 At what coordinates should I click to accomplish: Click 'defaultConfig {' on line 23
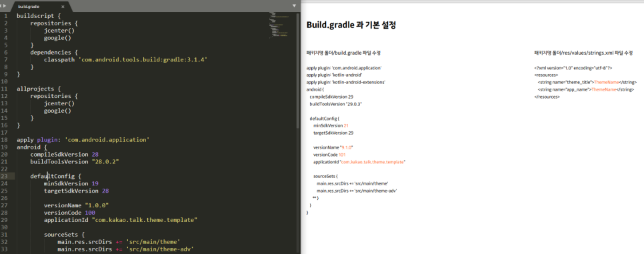pyautogui.click(x=55, y=176)
